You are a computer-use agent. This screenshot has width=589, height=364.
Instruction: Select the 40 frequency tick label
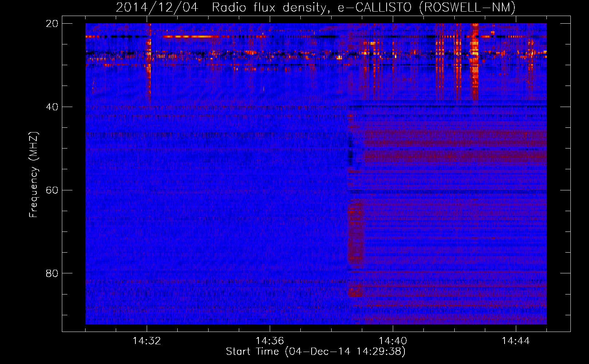point(52,107)
